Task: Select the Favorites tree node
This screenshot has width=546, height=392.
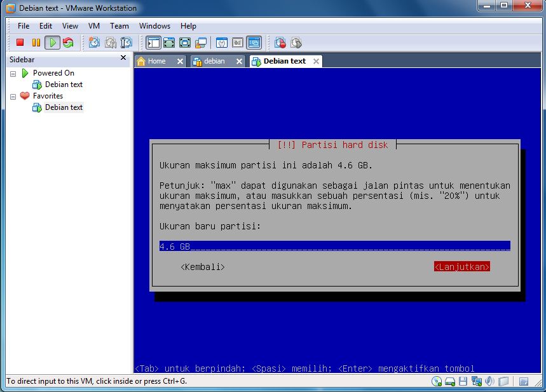Action: (x=48, y=96)
